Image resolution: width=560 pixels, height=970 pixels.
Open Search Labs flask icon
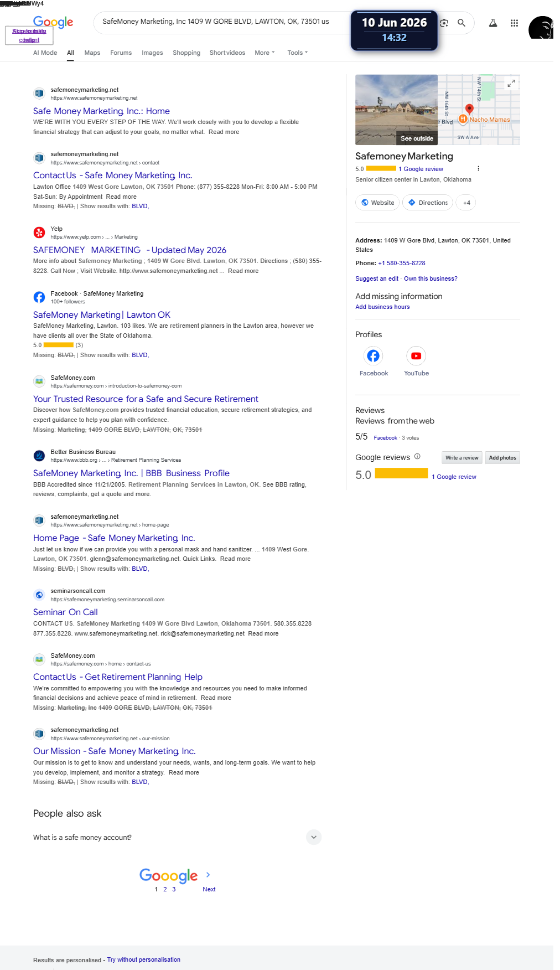[492, 23]
